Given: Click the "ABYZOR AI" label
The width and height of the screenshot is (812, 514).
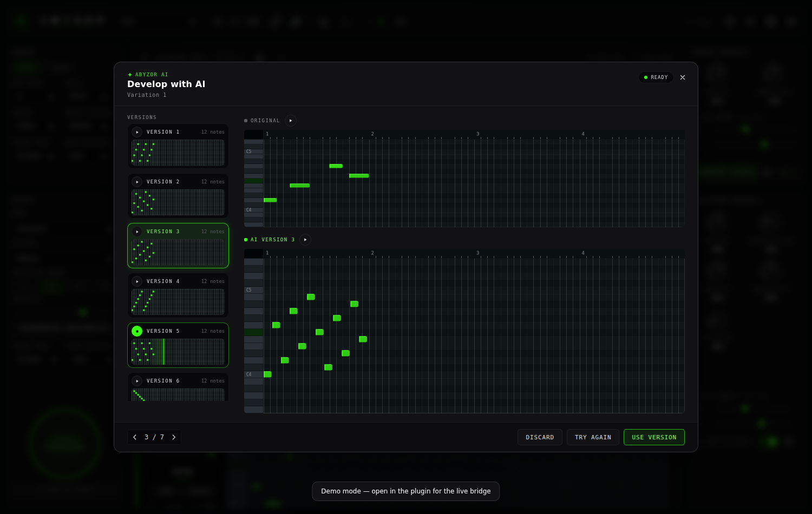Looking at the screenshot, I should tap(152, 75).
